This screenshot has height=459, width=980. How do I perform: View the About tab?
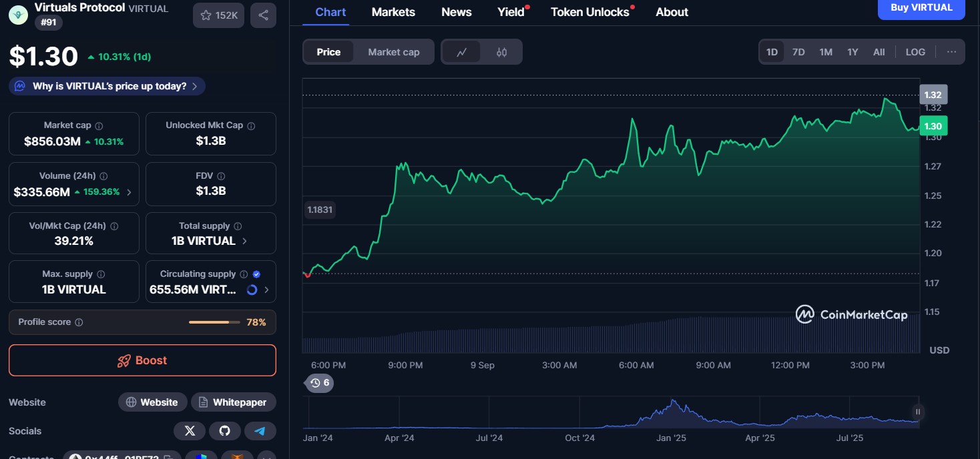[672, 12]
